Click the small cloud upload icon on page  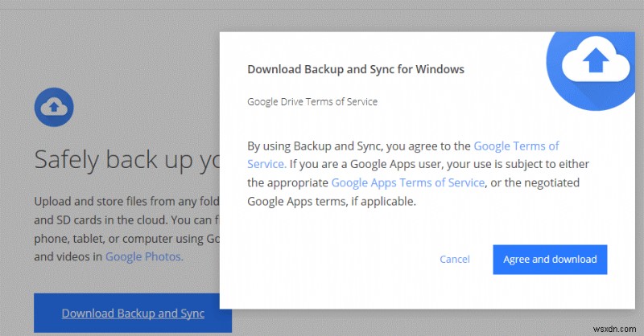tap(54, 107)
